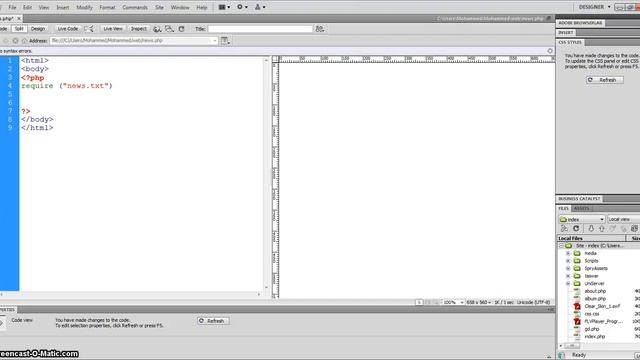The width and height of the screenshot is (640, 360).
Task: Click the code view horizontal scrollbar
Action: tap(131, 294)
